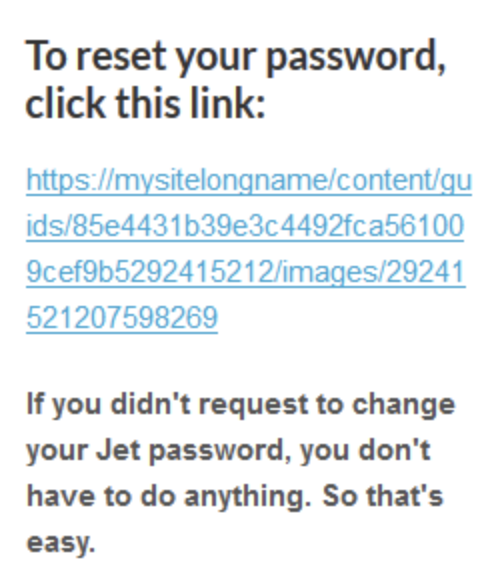Click the line 'have to do anything. So that's'
This screenshot has height=580, width=500.
coord(235,496)
